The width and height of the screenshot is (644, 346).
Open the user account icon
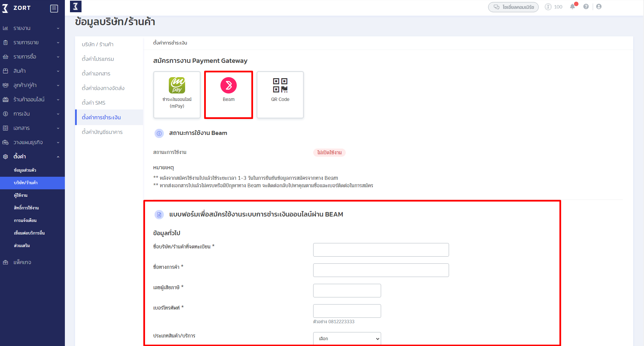coord(599,6)
